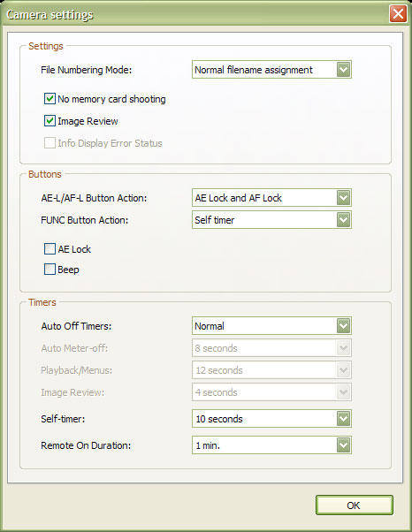
Task: Click the 10 seconds self-timer field
Action: 271,419
